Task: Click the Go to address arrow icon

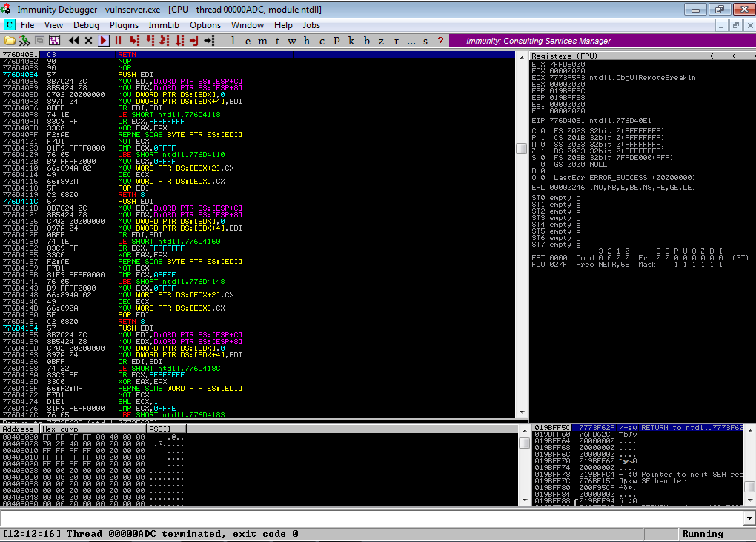Action: (x=209, y=41)
